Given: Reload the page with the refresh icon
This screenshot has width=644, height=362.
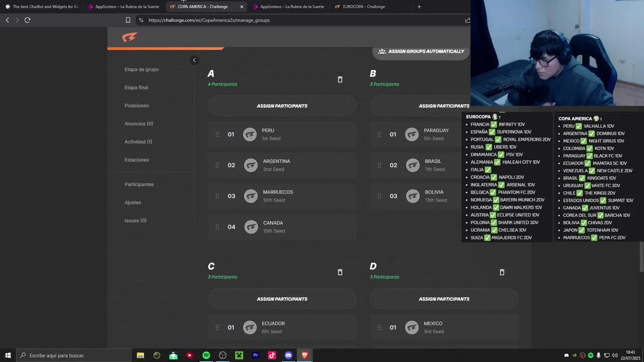Looking at the screenshot, I should click(x=27, y=20).
